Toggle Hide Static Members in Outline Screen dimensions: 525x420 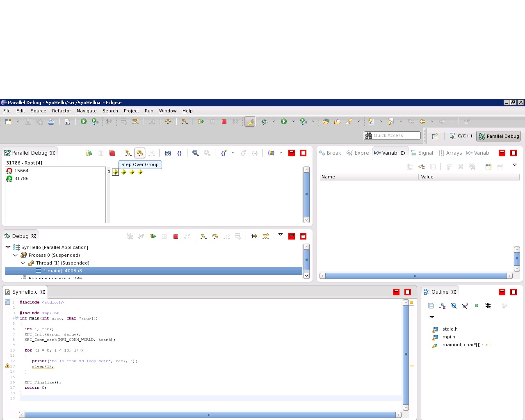click(465, 306)
